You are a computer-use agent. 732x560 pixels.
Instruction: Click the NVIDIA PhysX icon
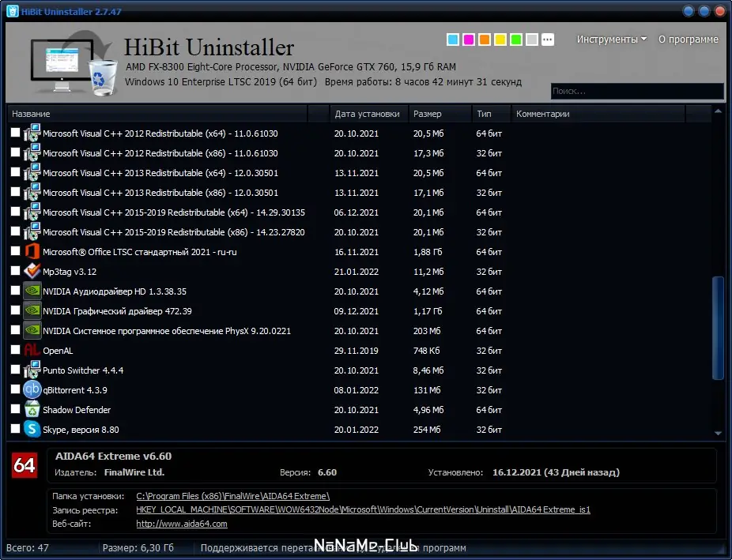point(32,331)
